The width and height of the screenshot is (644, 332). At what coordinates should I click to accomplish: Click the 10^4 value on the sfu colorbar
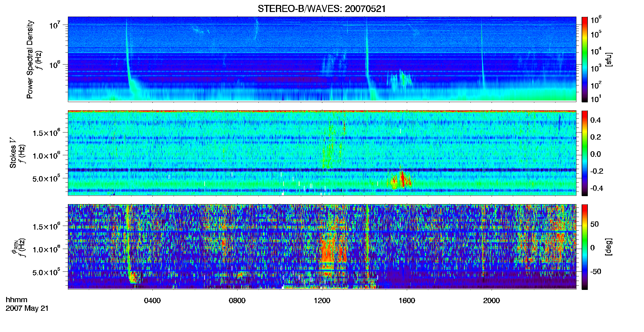click(x=596, y=51)
